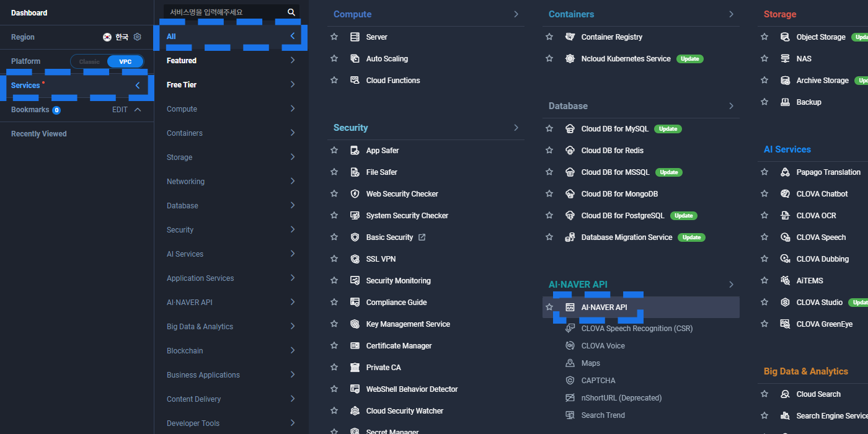Click the Security Monitoring row text

(x=398, y=281)
